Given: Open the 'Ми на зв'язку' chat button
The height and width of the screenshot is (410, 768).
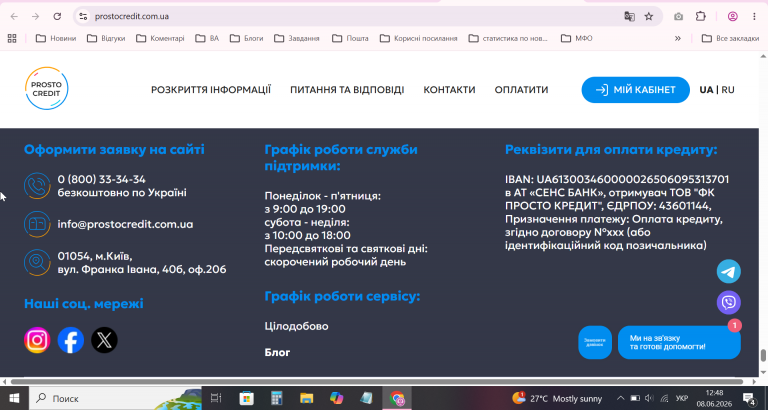Looking at the screenshot, I should pyautogui.click(x=679, y=342).
